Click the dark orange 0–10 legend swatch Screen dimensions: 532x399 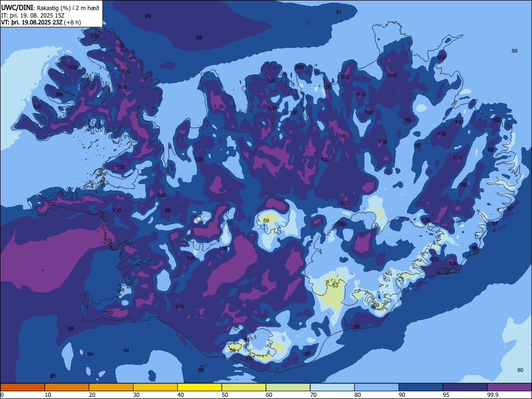23,387
